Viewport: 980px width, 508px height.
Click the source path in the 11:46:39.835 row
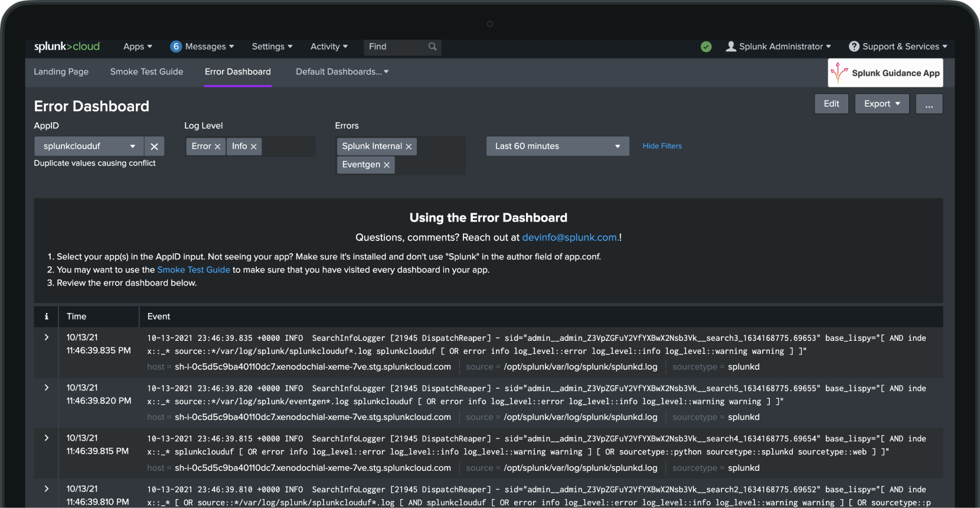[580, 367]
